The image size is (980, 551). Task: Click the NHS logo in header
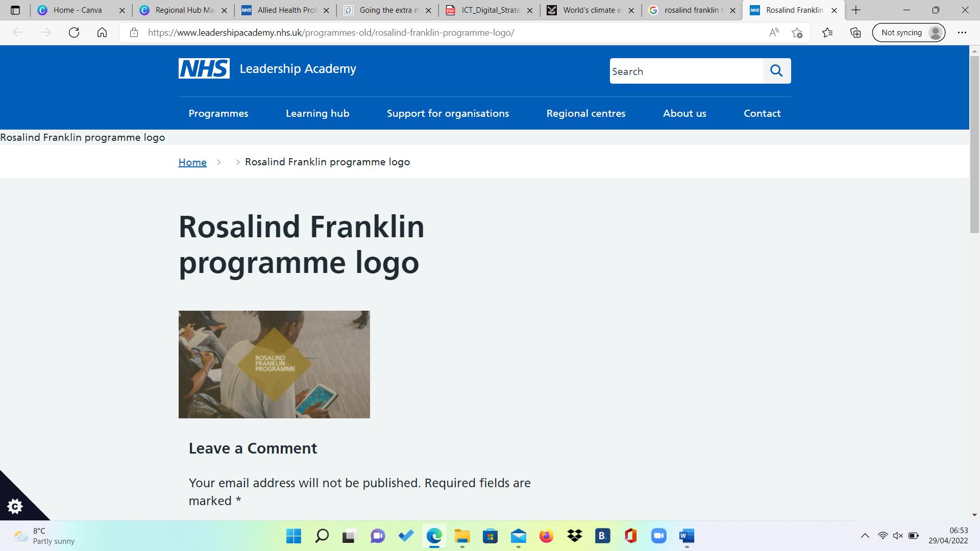(204, 68)
